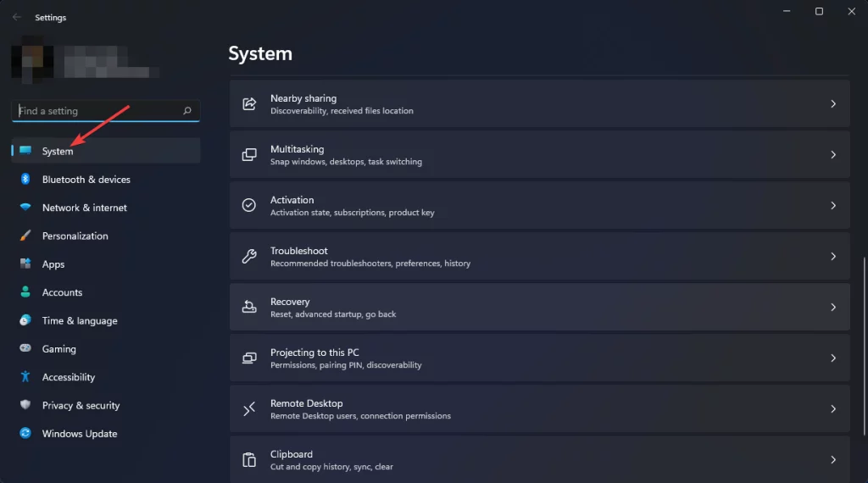Image resolution: width=868 pixels, height=483 pixels.
Task: Click the Accounts person icon
Action: click(x=25, y=291)
